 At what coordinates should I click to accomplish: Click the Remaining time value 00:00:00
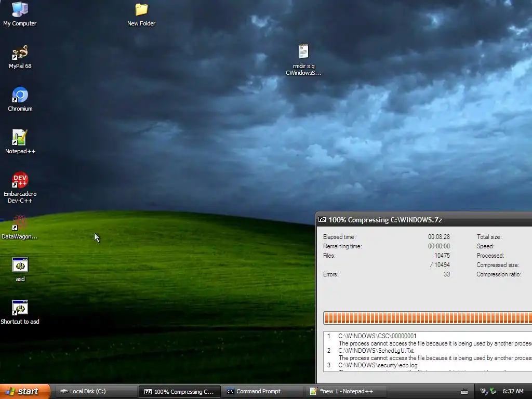[x=438, y=246]
